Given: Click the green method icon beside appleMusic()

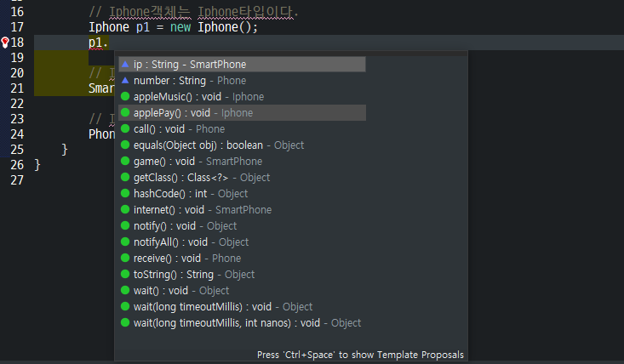Looking at the screenshot, I should pyautogui.click(x=125, y=96).
